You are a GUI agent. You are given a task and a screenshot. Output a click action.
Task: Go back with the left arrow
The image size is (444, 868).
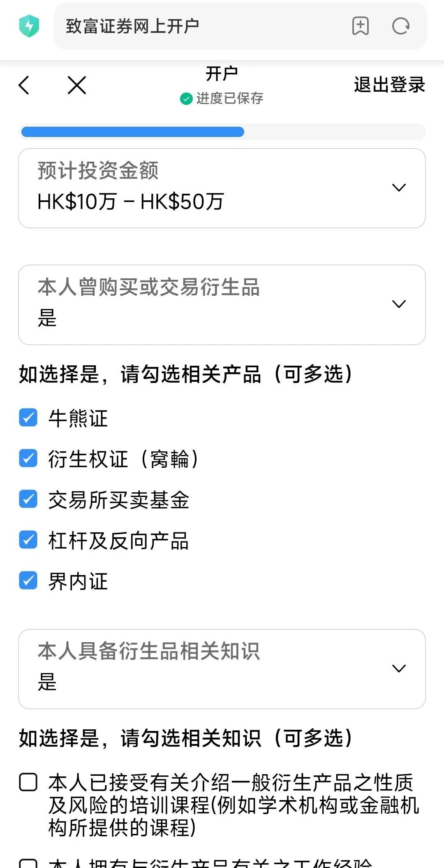[x=24, y=85]
